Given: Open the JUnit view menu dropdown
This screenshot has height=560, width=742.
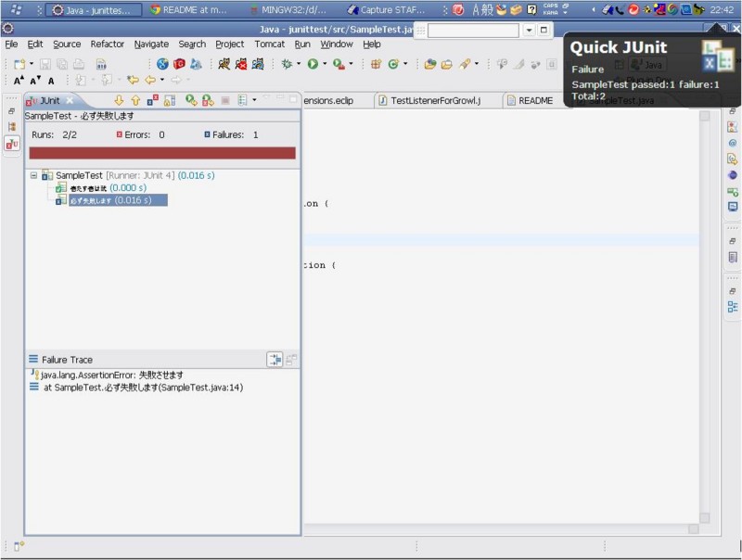Looking at the screenshot, I should pos(254,100).
